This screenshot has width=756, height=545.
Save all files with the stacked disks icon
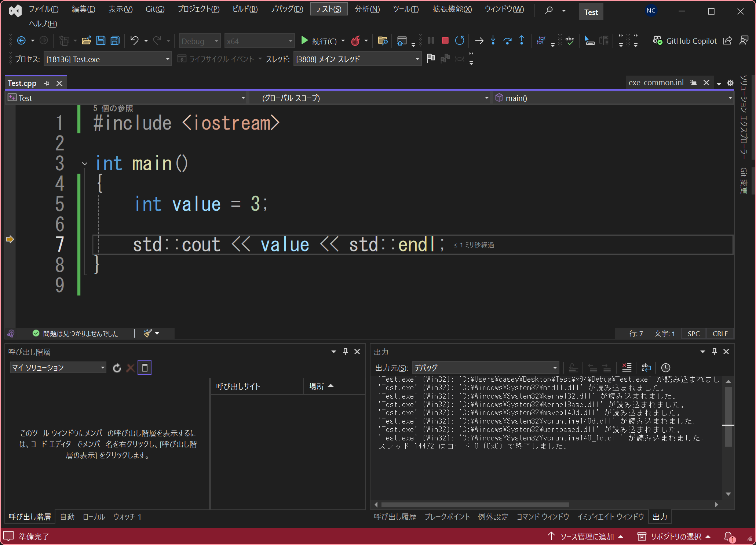point(115,41)
